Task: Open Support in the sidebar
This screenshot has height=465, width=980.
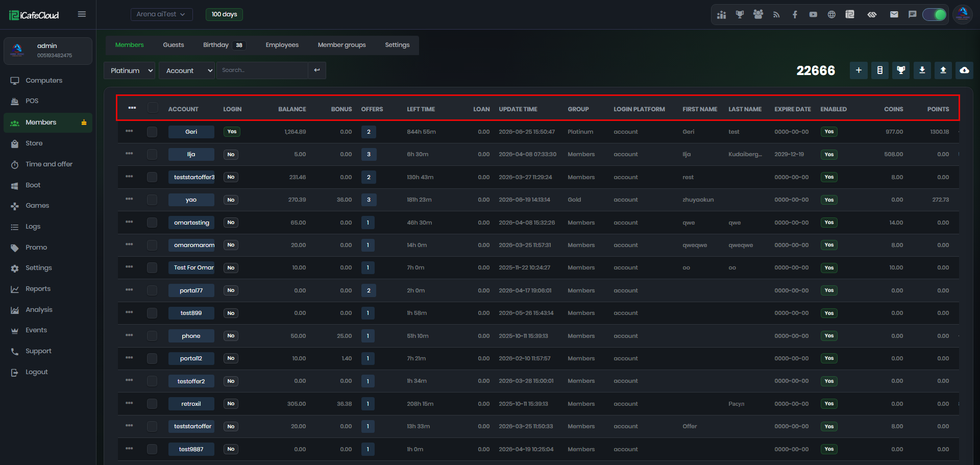Action: (48, 351)
